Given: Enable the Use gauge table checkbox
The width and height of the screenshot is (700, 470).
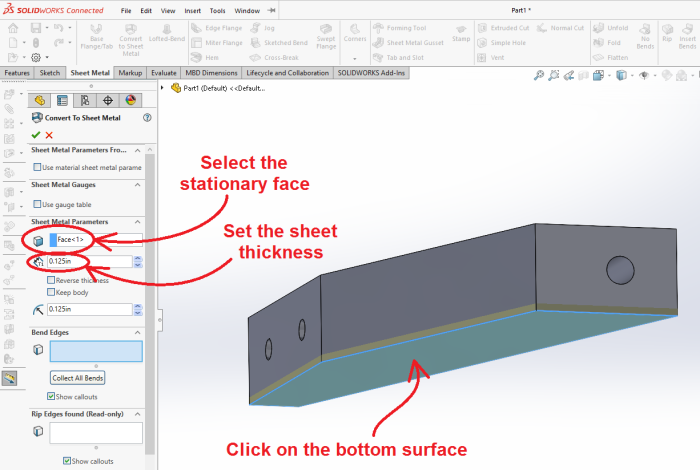Looking at the screenshot, I should tap(37, 204).
